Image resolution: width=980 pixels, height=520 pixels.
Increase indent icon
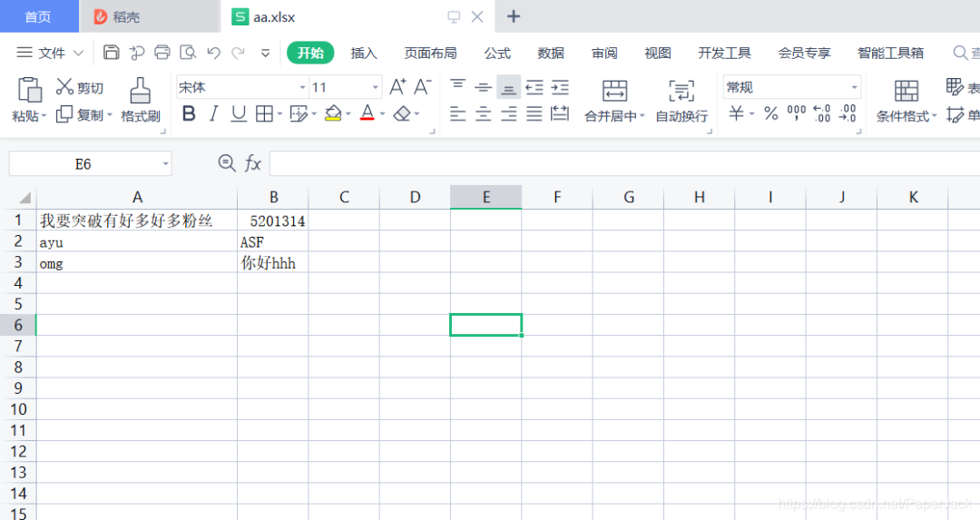[560, 87]
